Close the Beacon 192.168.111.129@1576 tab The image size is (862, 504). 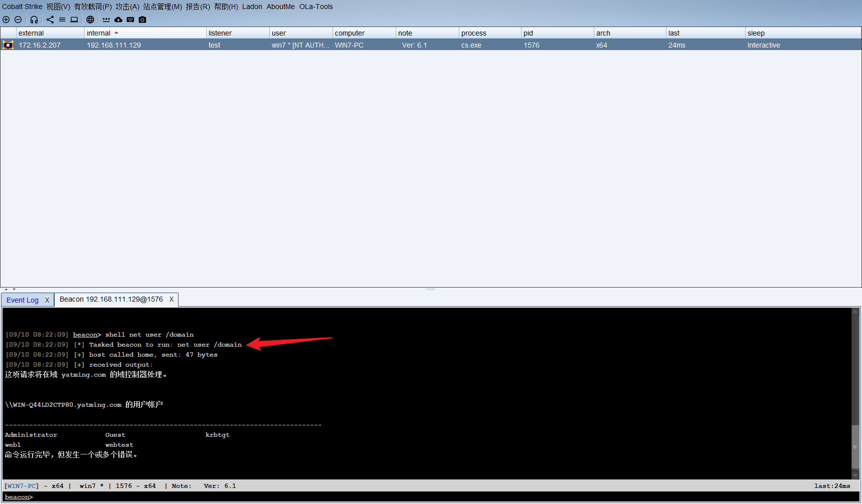[171, 299]
